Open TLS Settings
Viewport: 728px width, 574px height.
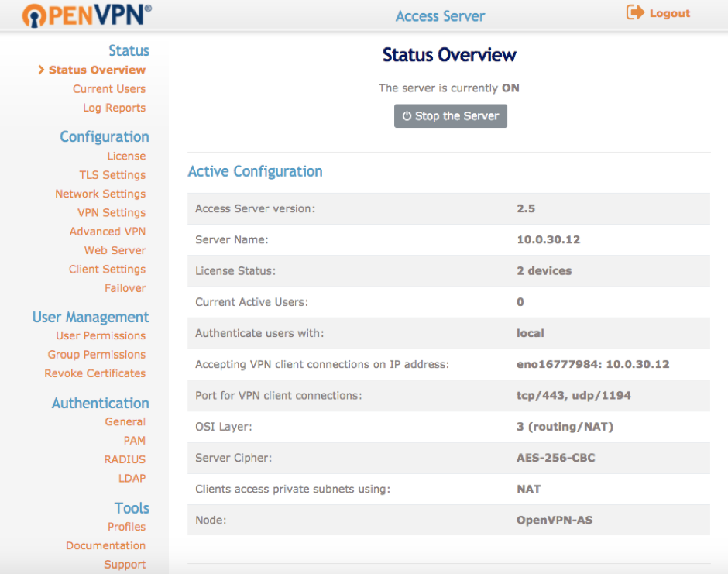(x=112, y=175)
